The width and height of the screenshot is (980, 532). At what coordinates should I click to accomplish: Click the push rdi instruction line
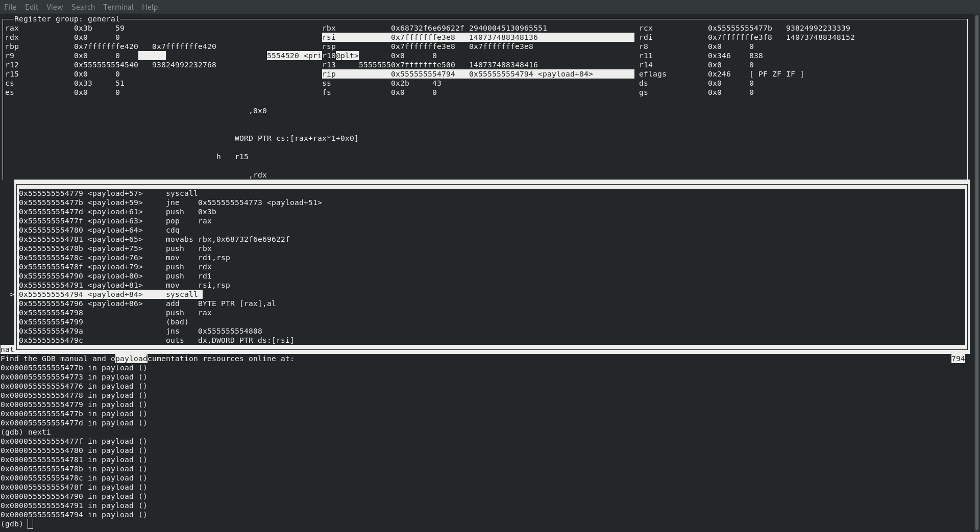pyautogui.click(x=115, y=276)
